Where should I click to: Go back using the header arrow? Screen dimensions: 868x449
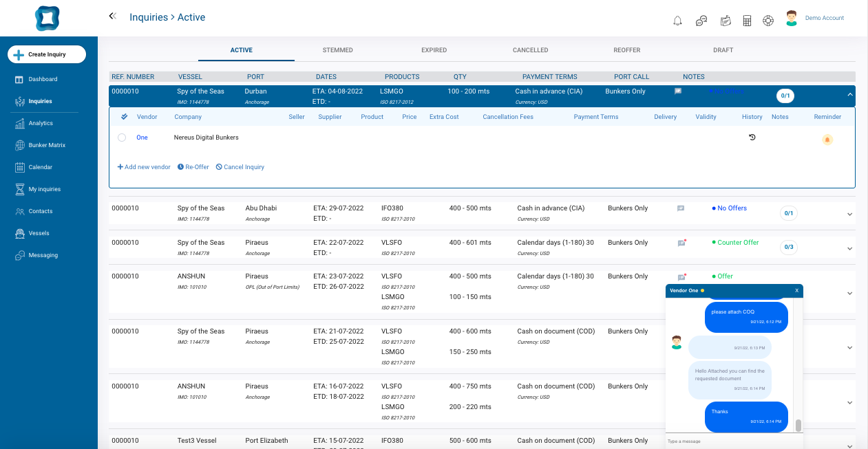112,17
